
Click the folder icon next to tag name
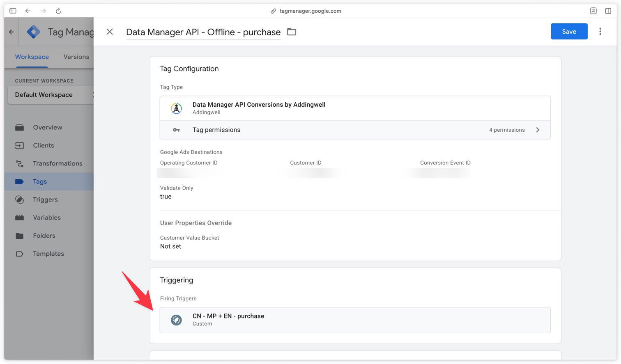tap(292, 32)
